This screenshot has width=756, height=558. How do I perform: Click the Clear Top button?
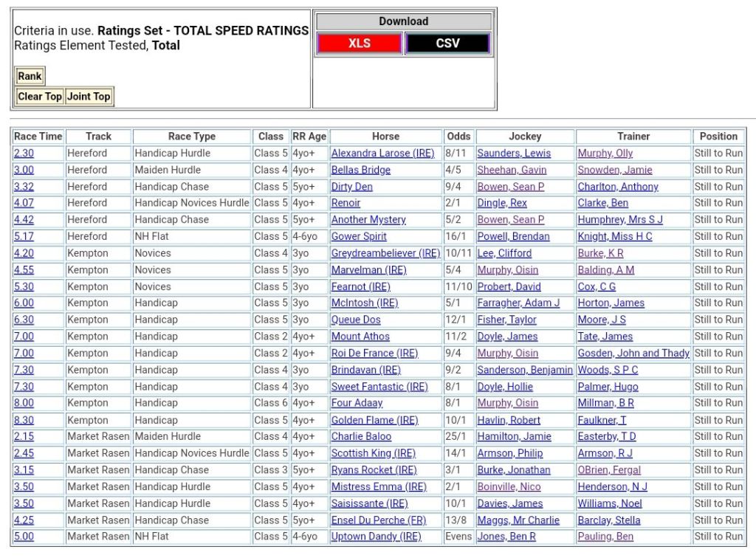[40, 97]
